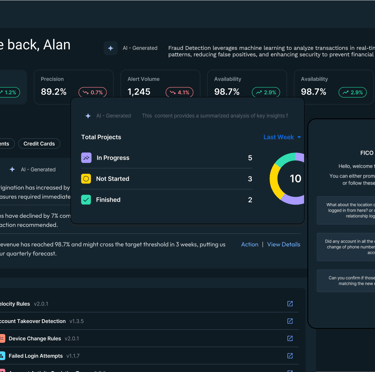Open Device Change Rules external link icon
The width and height of the screenshot is (375, 372).
[x=290, y=338]
